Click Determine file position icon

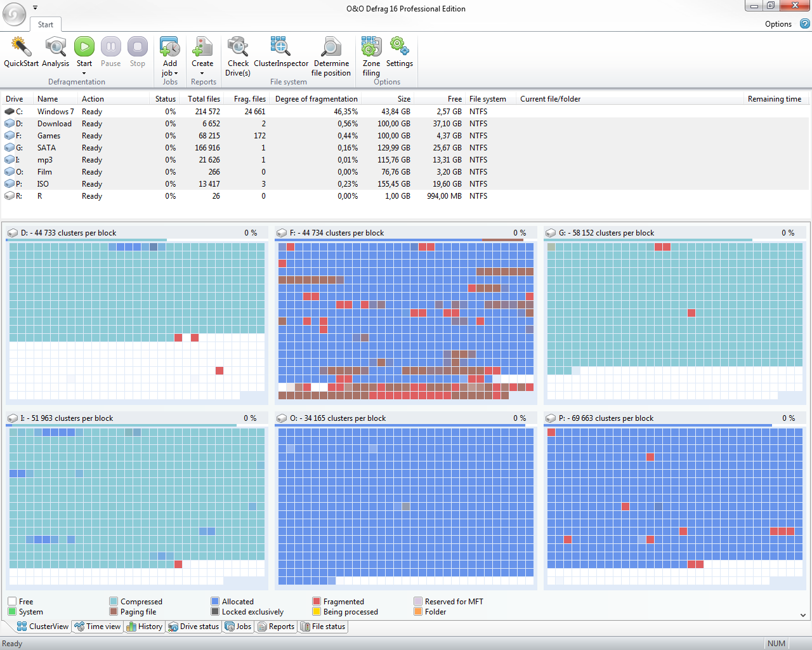coord(331,47)
